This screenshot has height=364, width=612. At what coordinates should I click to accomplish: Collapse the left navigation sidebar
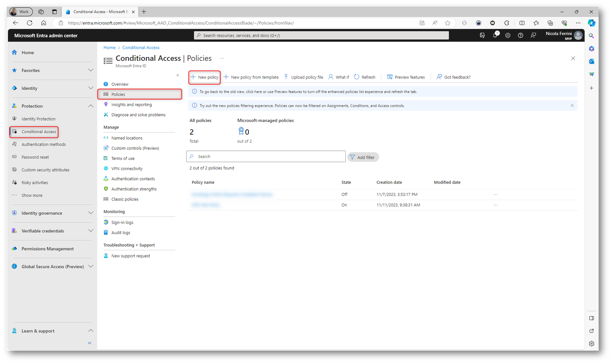pos(90,343)
